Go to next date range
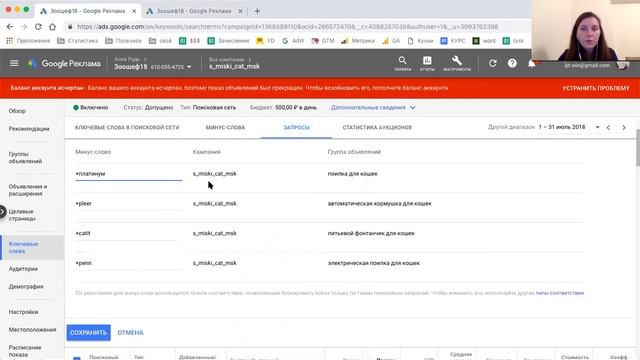 pyautogui.click(x=624, y=127)
